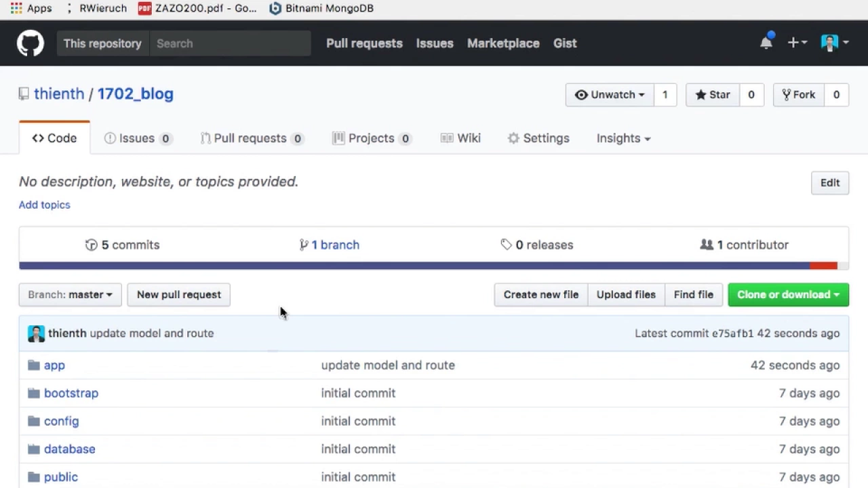
Task: Open the Settings tab
Action: tap(538, 138)
